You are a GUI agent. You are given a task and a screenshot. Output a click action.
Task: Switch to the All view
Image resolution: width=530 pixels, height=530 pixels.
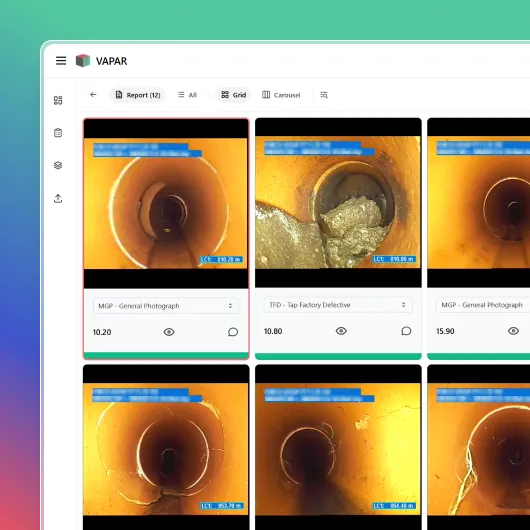pos(187,95)
